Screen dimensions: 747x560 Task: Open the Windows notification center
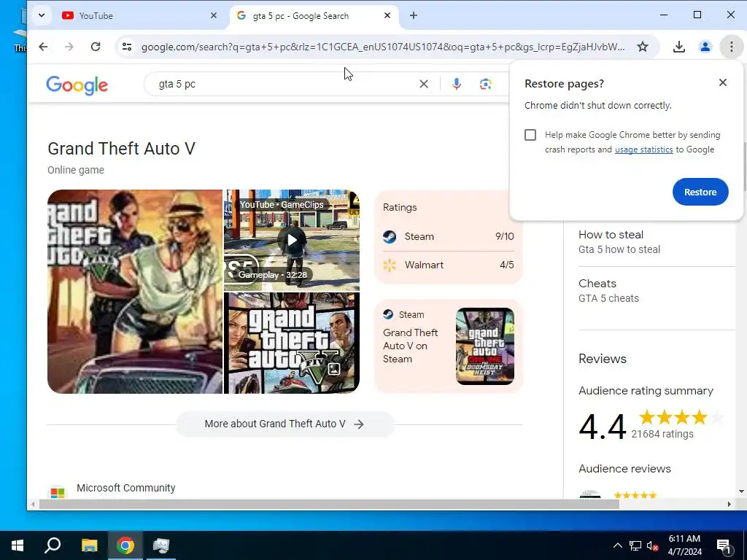coord(724,545)
